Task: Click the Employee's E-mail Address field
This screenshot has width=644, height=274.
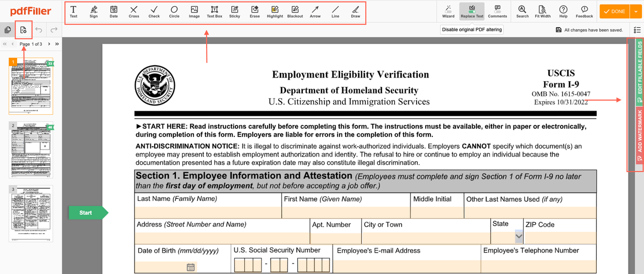Action: (407, 265)
